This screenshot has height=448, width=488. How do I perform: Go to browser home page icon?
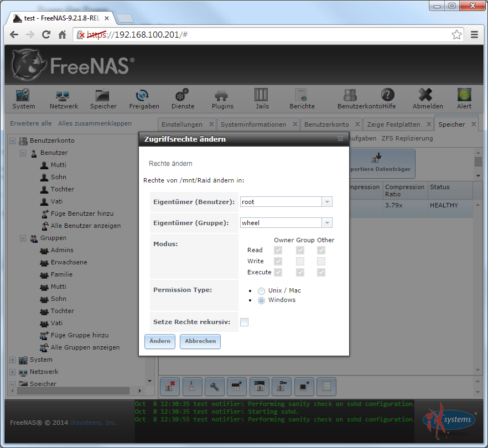[x=62, y=34]
